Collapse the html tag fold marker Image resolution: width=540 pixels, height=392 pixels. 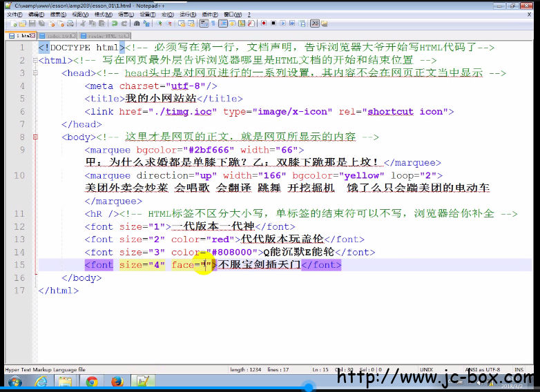click(35, 61)
